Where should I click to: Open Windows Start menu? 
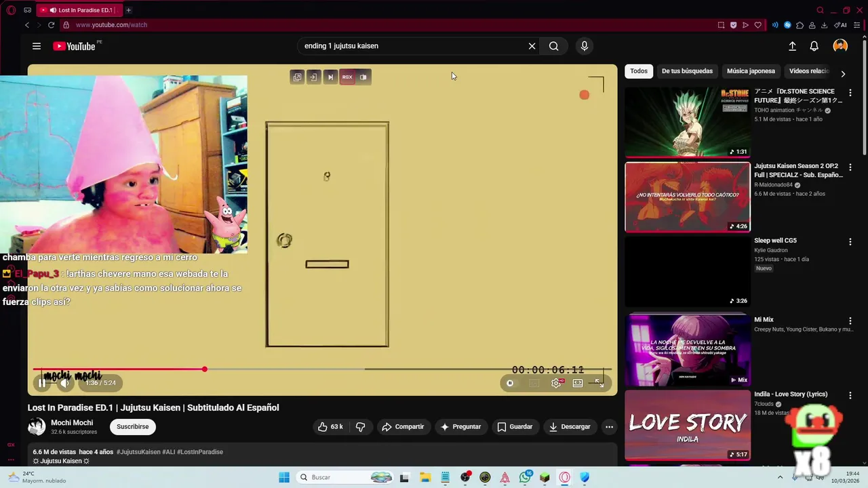[x=284, y=477]
